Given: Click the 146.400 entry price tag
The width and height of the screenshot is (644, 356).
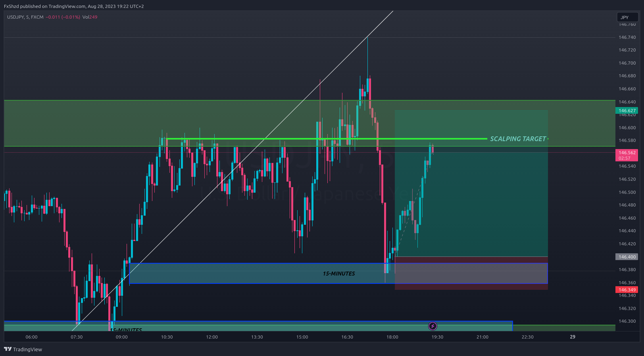Looking at the screenshot, I should point(627,257).
